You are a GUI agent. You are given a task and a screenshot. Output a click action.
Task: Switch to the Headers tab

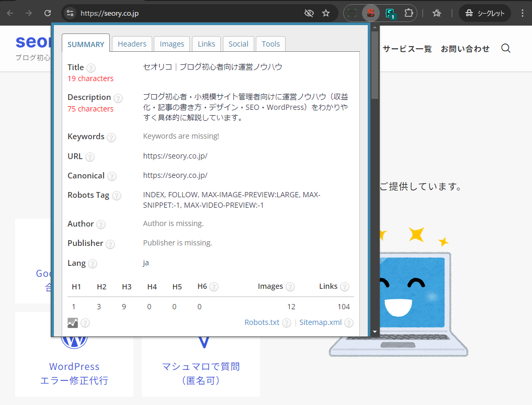point(132,44)
